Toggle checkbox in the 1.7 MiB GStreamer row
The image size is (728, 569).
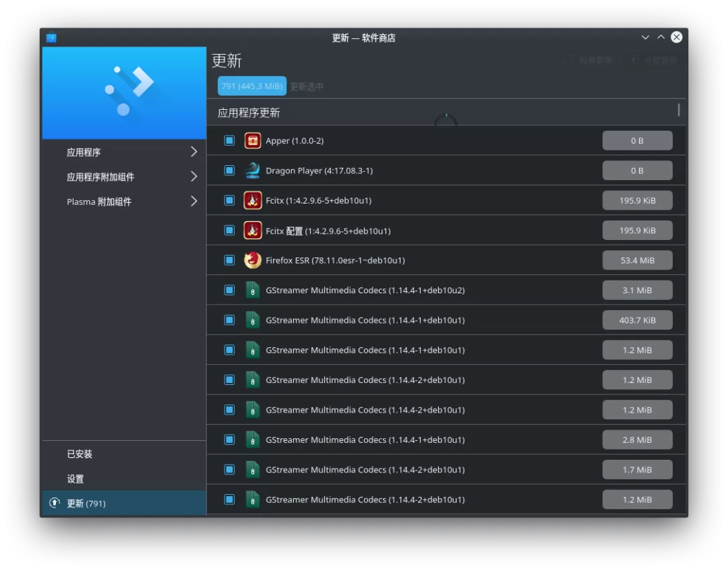click(x=229, y=470)
